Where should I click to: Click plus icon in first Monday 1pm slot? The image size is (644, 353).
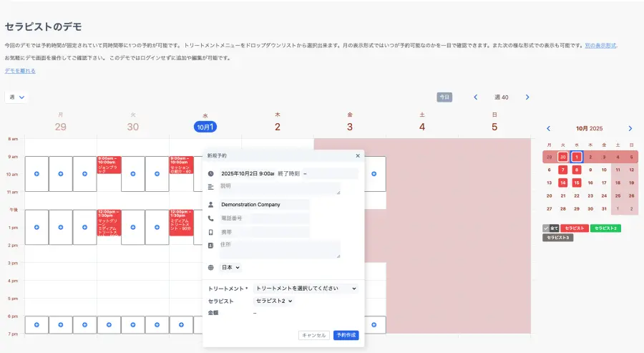[36, 227]
